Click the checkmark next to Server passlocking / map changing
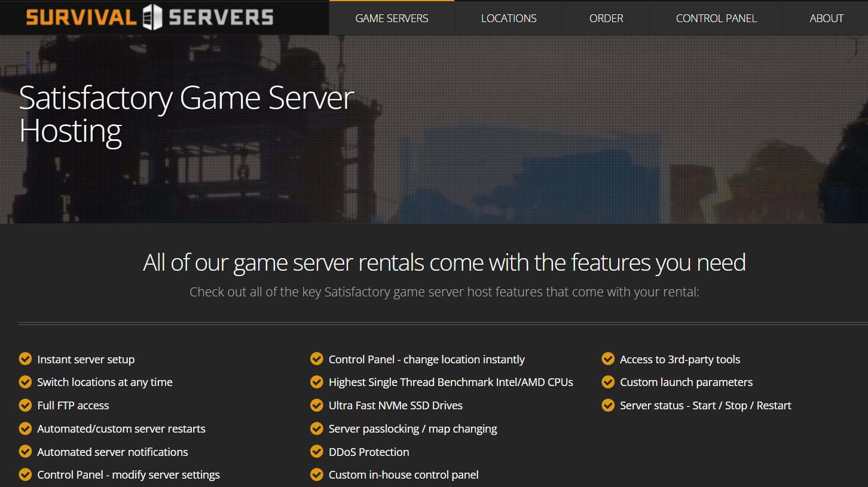Image resolution: width=868 pixels, height=487 pixels. 317,428
